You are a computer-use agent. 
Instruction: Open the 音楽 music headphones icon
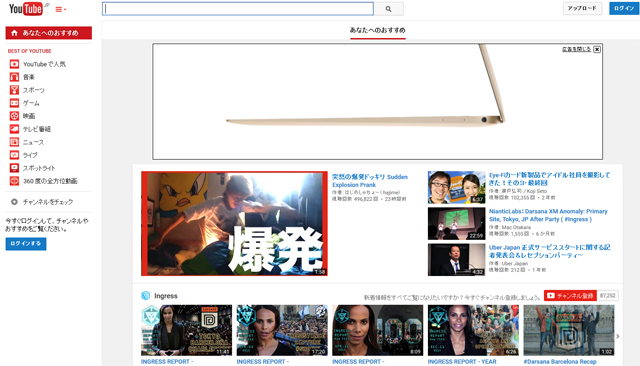pyautogui.click(x=14, y=77)
